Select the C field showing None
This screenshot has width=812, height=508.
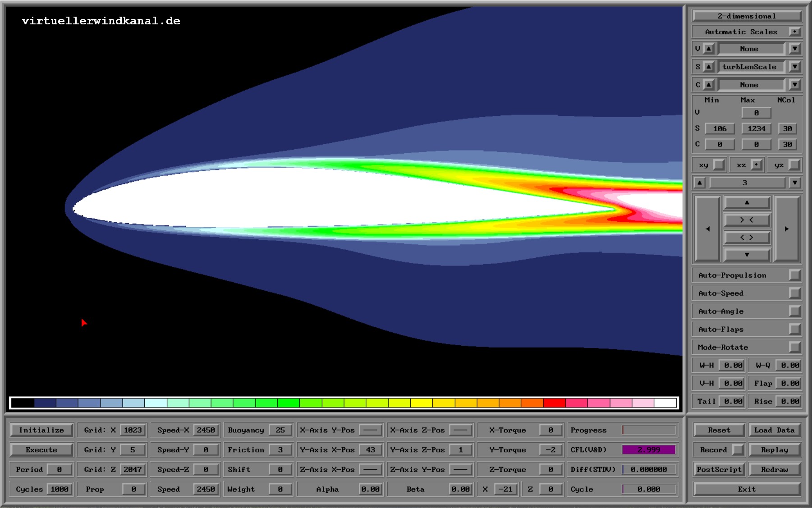point(751,85)
